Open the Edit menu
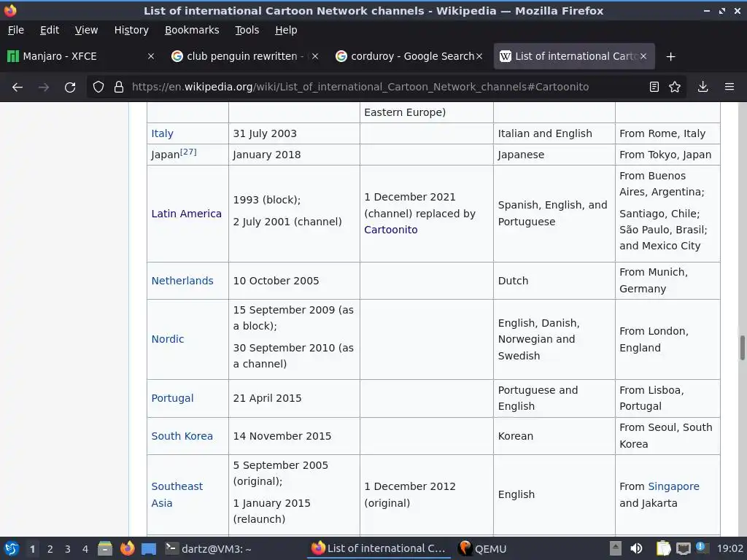This screenshot has width=747, height=560. [x=50, y=30]
